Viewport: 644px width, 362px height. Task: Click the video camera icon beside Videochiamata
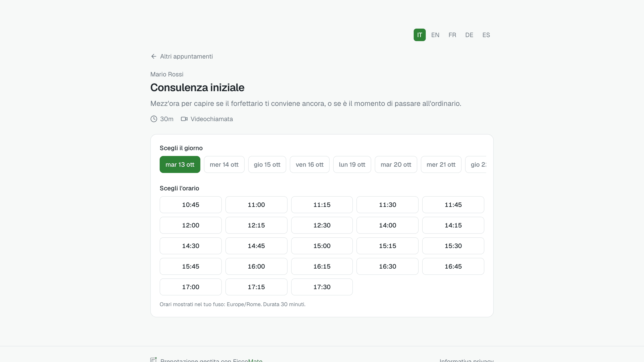click(184, 119)
